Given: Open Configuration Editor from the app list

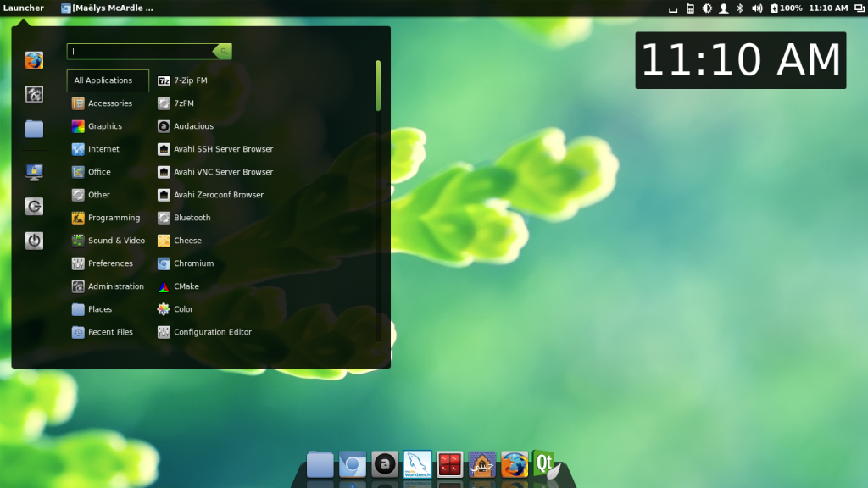Looking at the screenshot, I should point(212,332).
